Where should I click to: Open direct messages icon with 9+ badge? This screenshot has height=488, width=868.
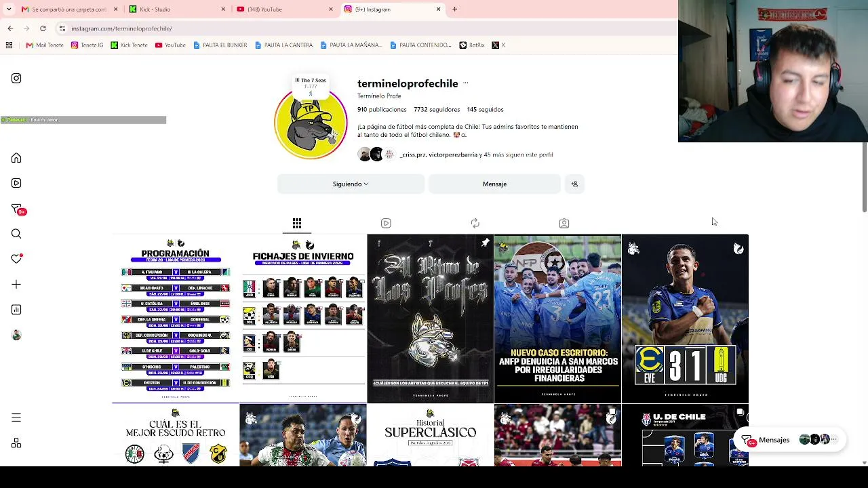[x=17, y=209]
